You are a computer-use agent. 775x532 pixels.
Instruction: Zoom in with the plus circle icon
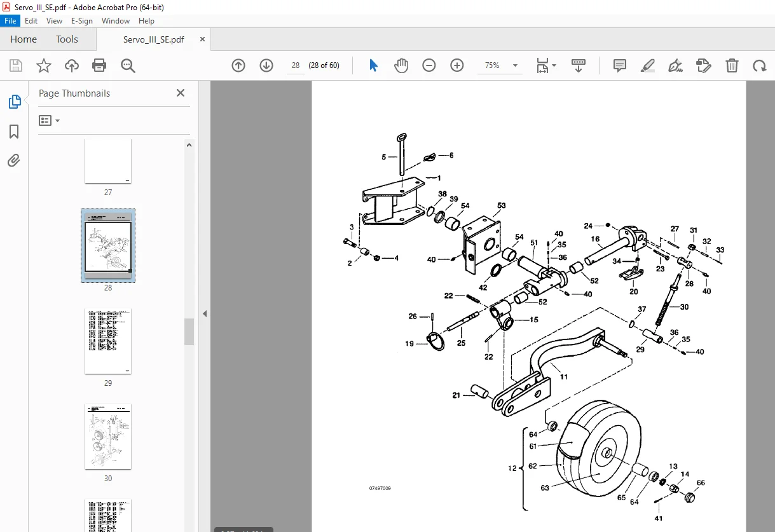[x=457, y=65]
